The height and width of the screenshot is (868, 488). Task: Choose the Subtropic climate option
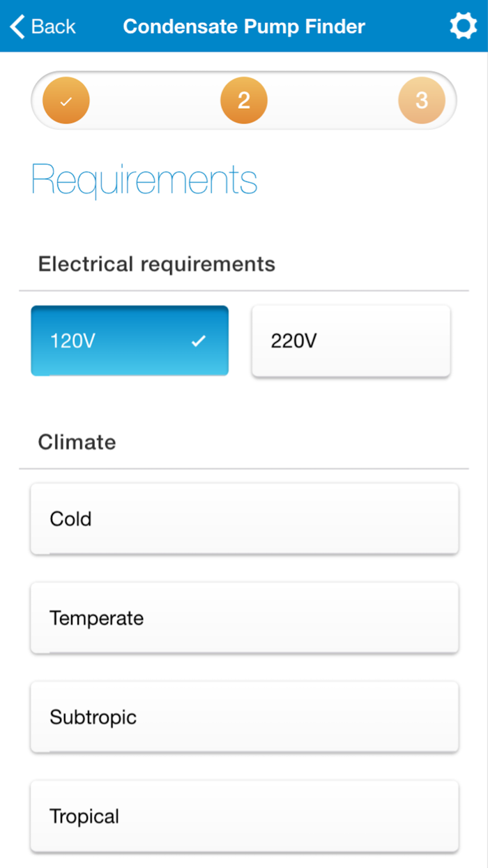coord(244,717)
